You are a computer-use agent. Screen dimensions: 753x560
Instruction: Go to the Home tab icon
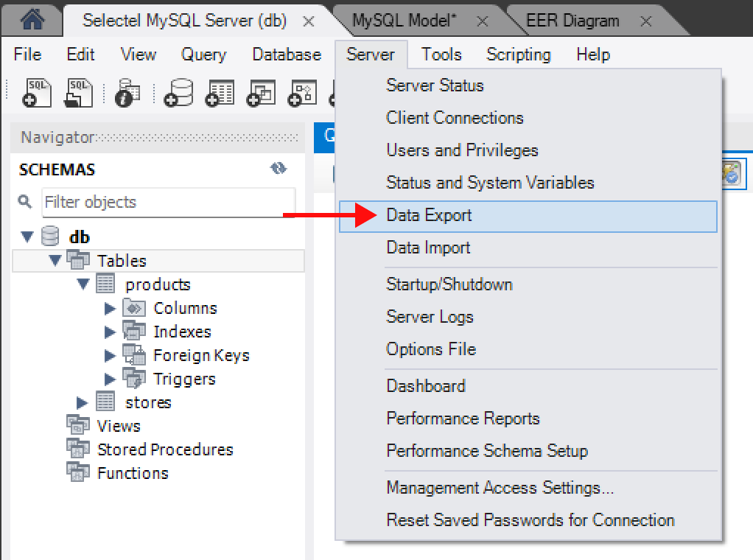32,19
